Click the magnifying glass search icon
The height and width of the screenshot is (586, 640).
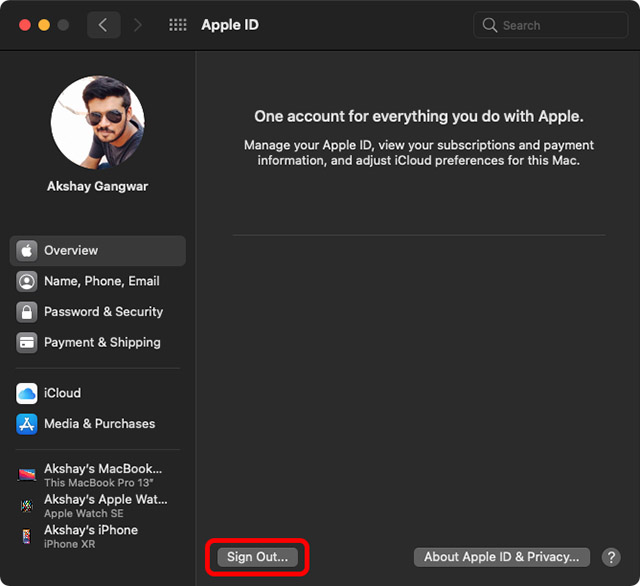[489, 25]
